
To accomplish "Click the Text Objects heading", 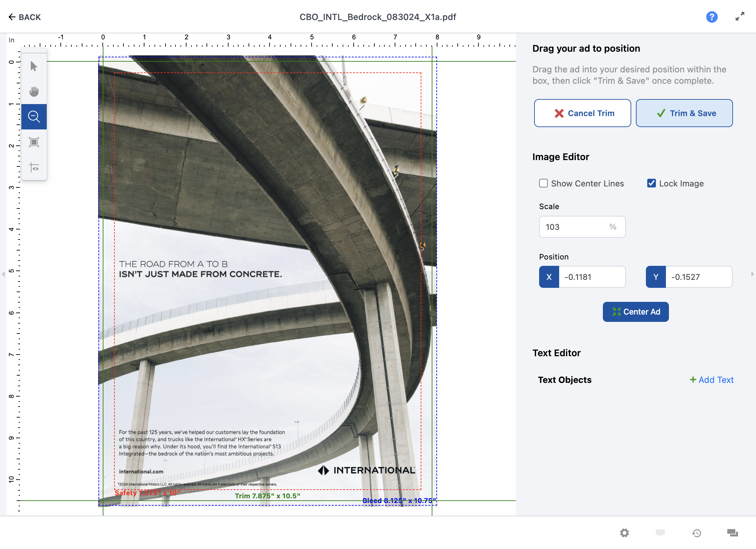I will click(x=564, y=380).
